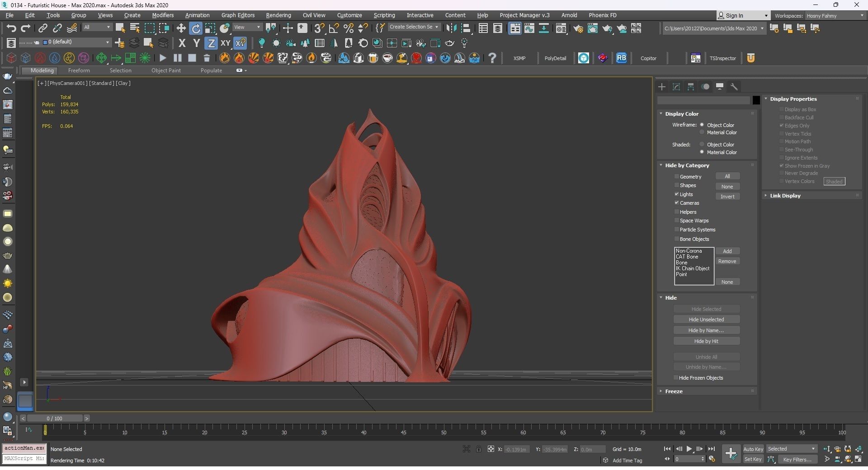Select Wireframe Material Color radio
Image resolution: width=868 pixels, height=470 pixels.
click(702, 132)
